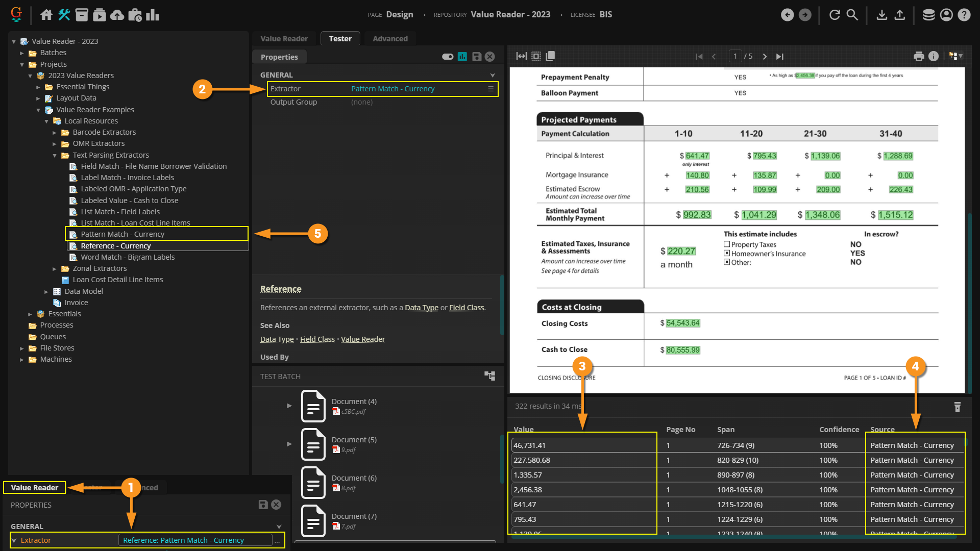Print the document with printer icon

(919, 56)
